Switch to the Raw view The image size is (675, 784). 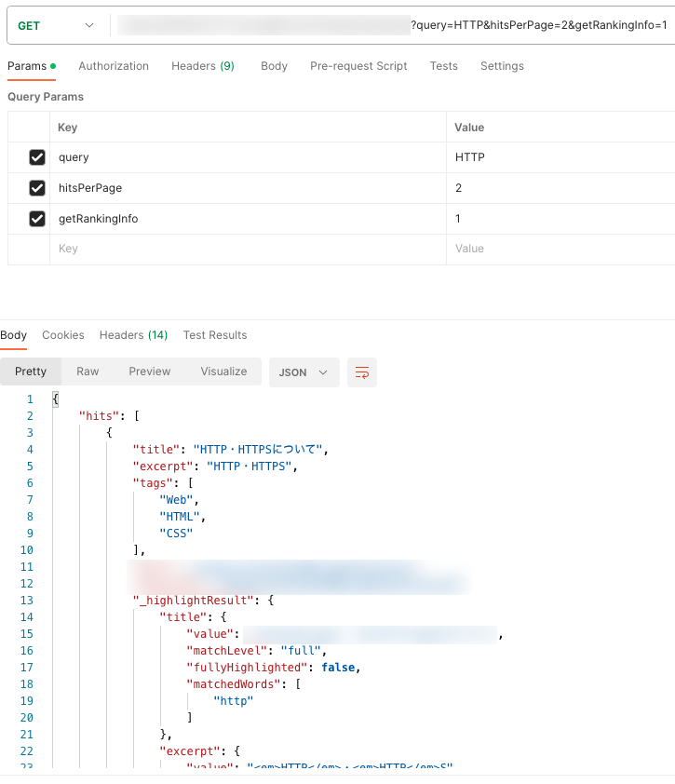point(88,372)
